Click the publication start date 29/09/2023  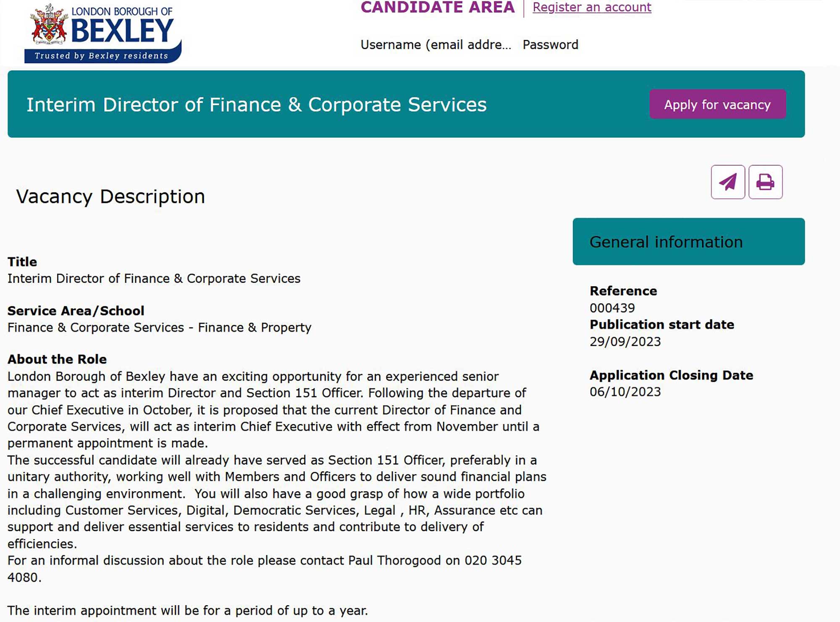tap(625, 341)
